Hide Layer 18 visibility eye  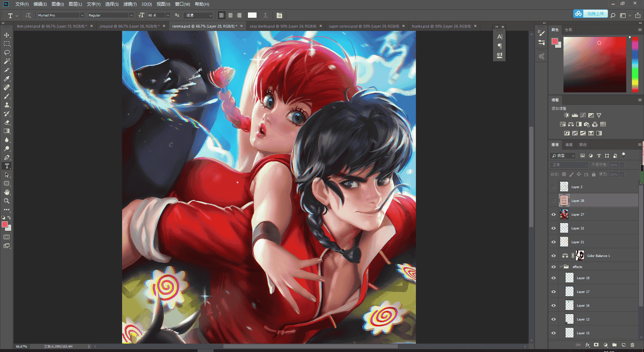click(553, 278)
